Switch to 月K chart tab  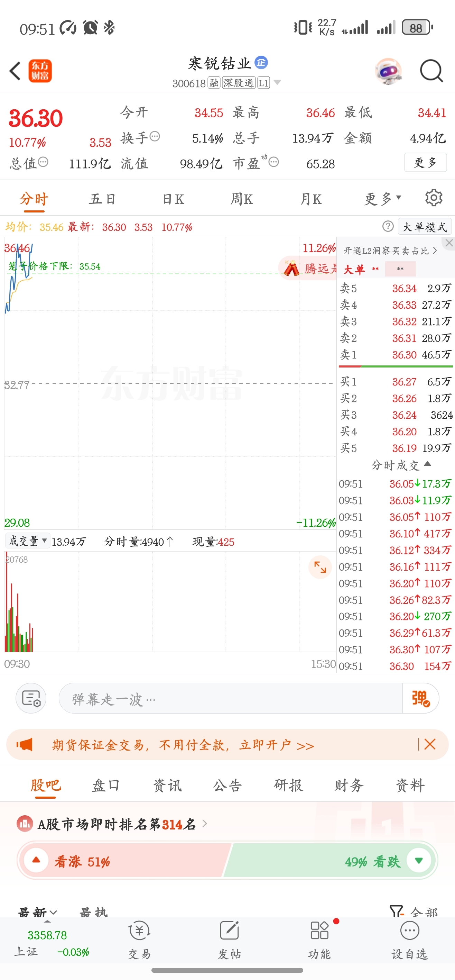tap(311, 199)
